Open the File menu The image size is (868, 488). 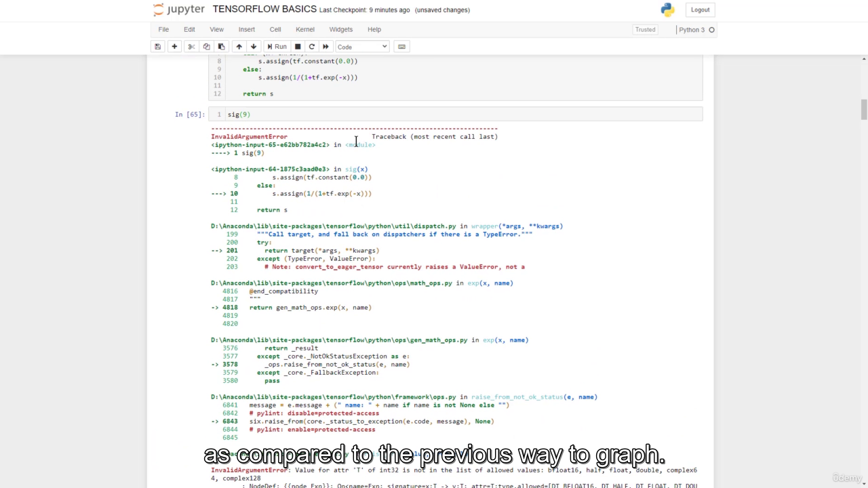click(163, 29)
